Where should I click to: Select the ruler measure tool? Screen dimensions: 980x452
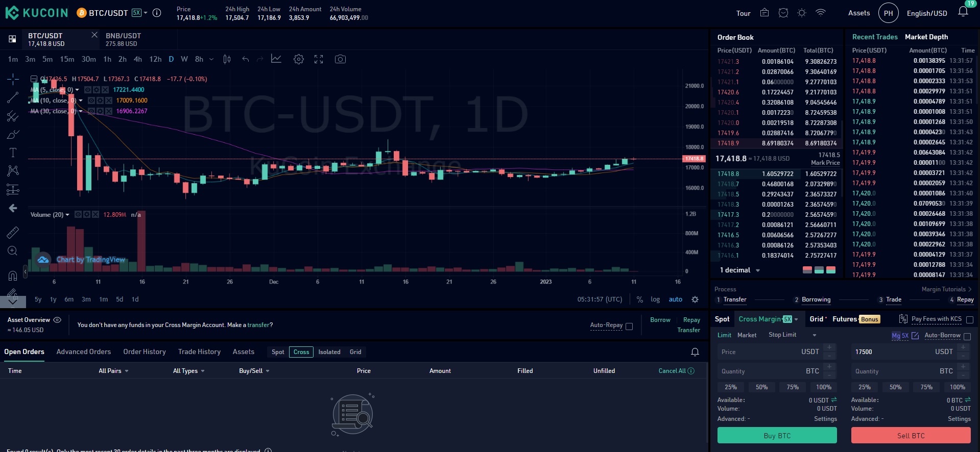tap(13, 233)
